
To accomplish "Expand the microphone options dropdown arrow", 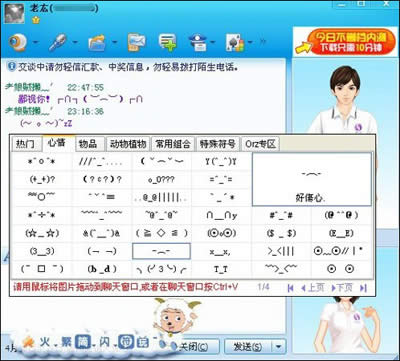I will (x=75, y=43).
